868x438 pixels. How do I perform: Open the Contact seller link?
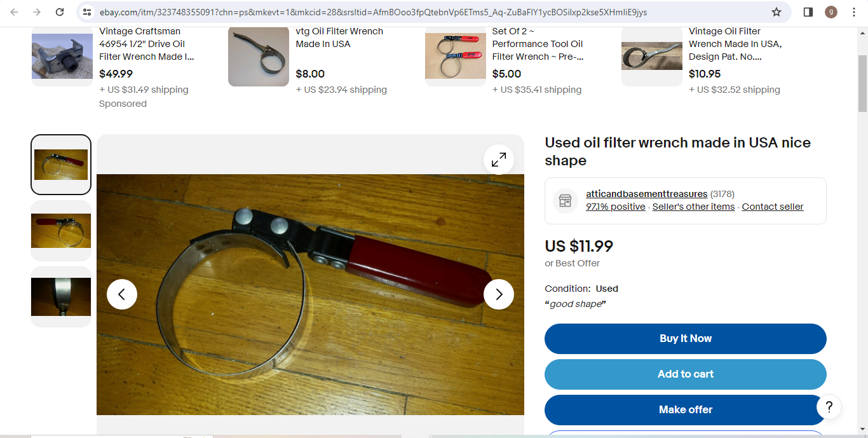coord(773,207)
